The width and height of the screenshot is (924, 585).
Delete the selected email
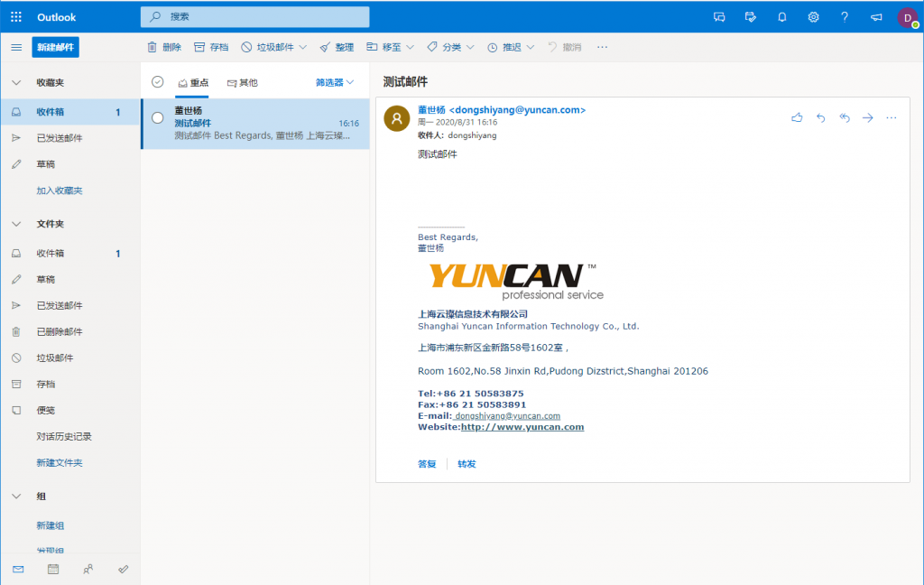164,47
